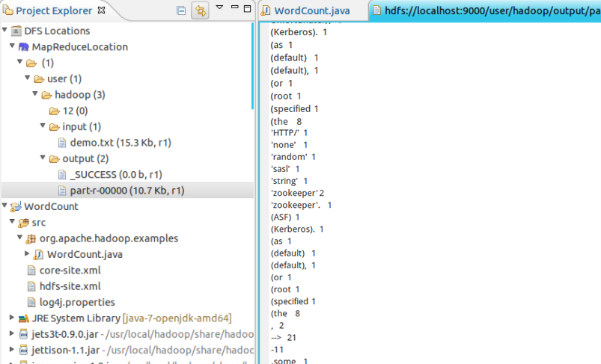Expand the jettison-1.1.jar node
The height and width of the screenshot is (364, 601).
12,350
